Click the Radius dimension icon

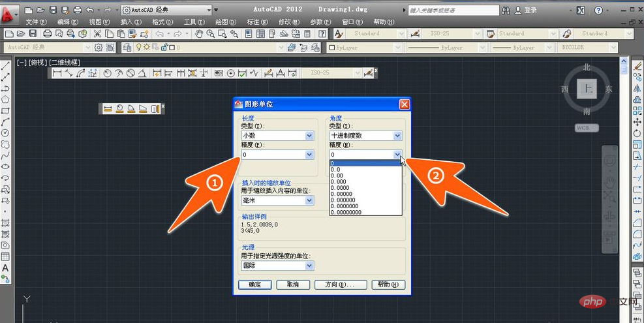[x=107, y=73]
